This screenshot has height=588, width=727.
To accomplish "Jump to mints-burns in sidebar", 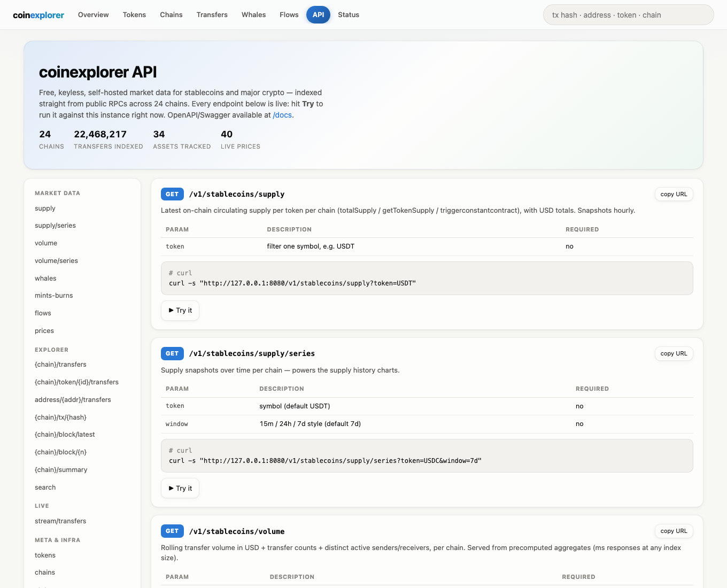I will 53,296.
